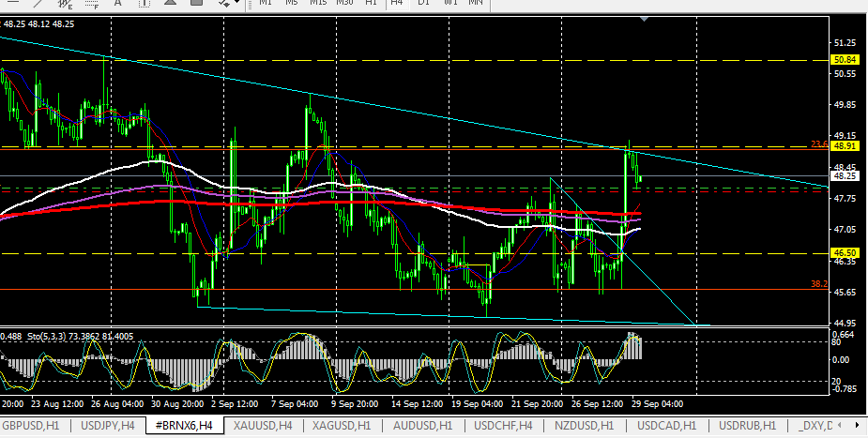
Task: Click the -0.785 indicator scale value
Action: coord(845,387)
